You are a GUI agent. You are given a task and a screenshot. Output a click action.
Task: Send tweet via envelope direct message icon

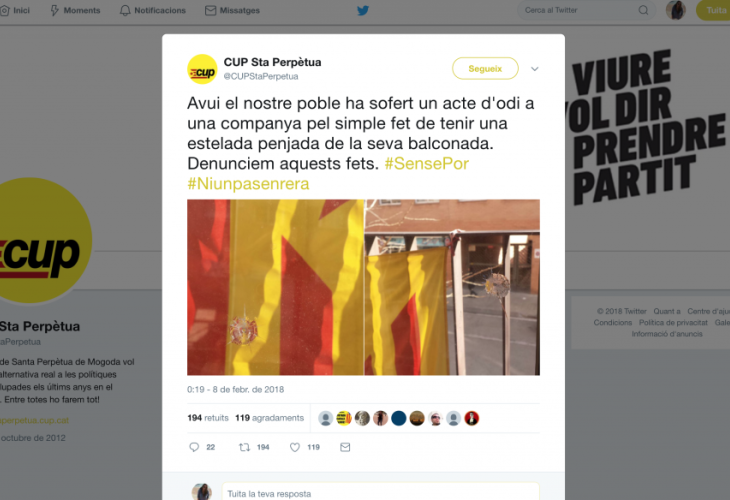(345, 447)
